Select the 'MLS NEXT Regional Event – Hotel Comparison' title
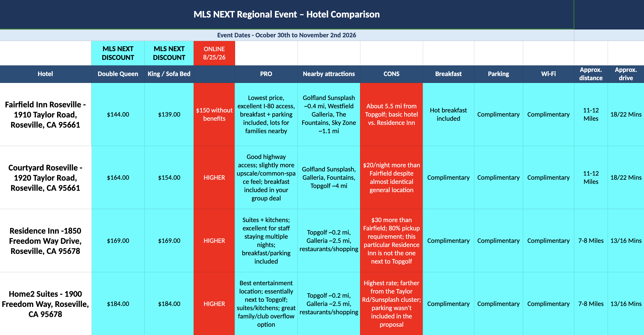The image size is (644, 335). tap(287, 14)
